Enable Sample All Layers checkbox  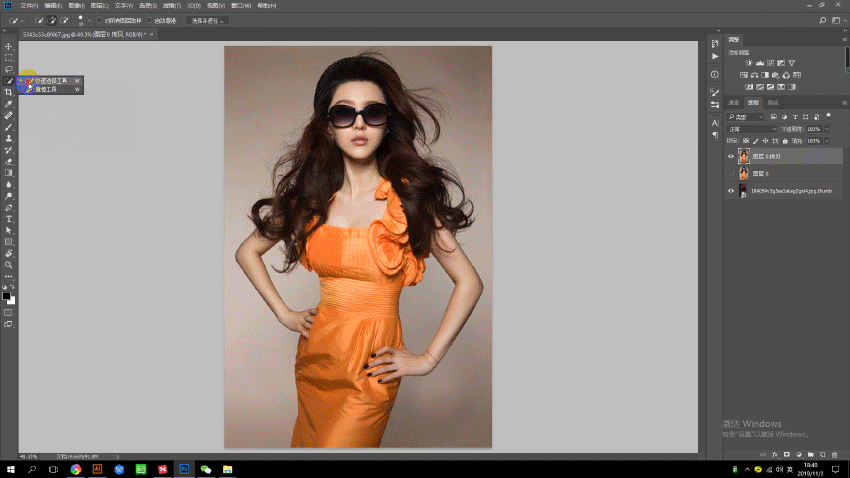point(99,21)
